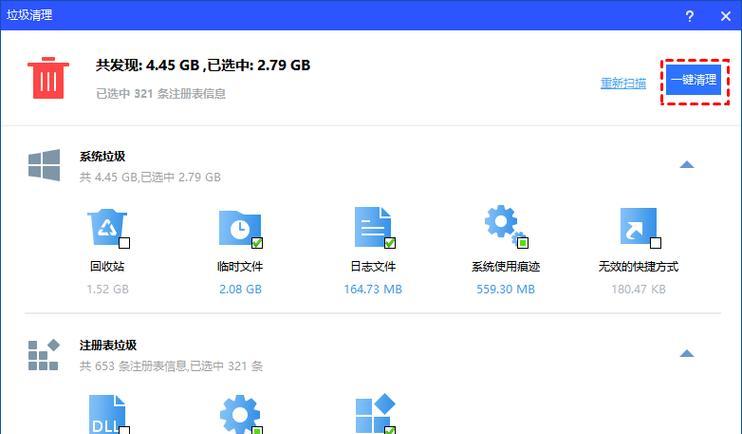Click the 重新扫描 rescan link
This screenshot has height=434, width=742.
(x=623, y=83)
